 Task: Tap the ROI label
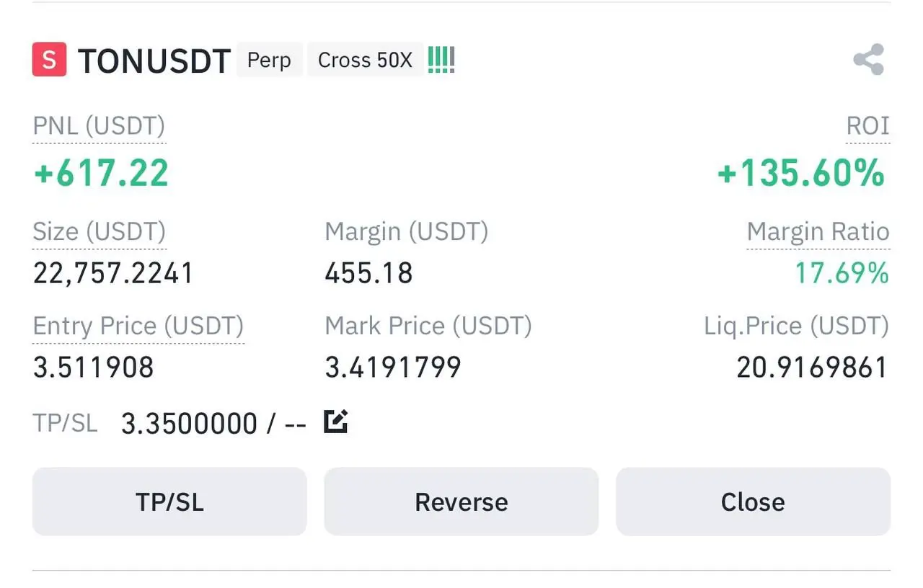(x=868, y=127)
